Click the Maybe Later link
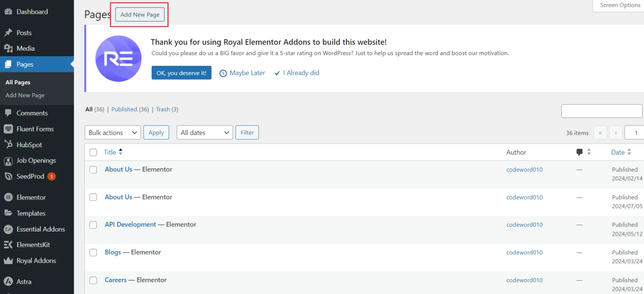 click(x=247, y=73)
